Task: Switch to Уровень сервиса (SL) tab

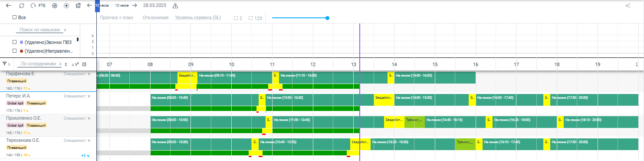Action: 198,18
